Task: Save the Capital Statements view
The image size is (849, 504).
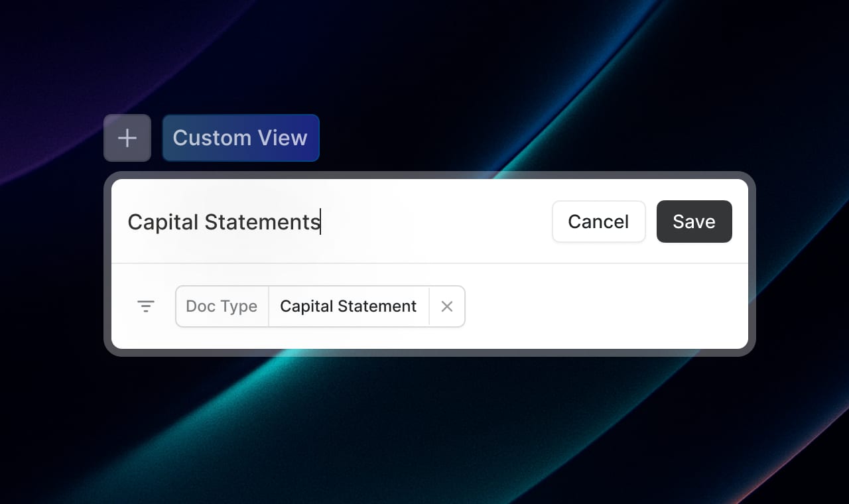Action: click(x=694, y=221)
